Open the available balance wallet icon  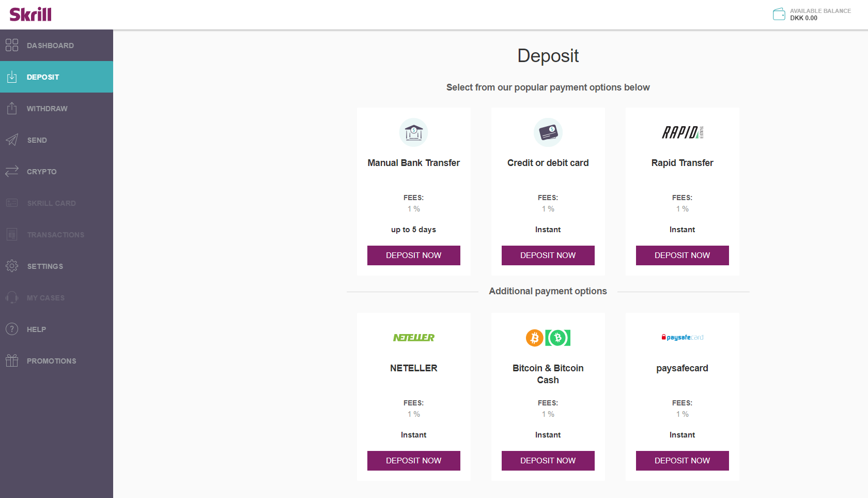pos(779,14)
